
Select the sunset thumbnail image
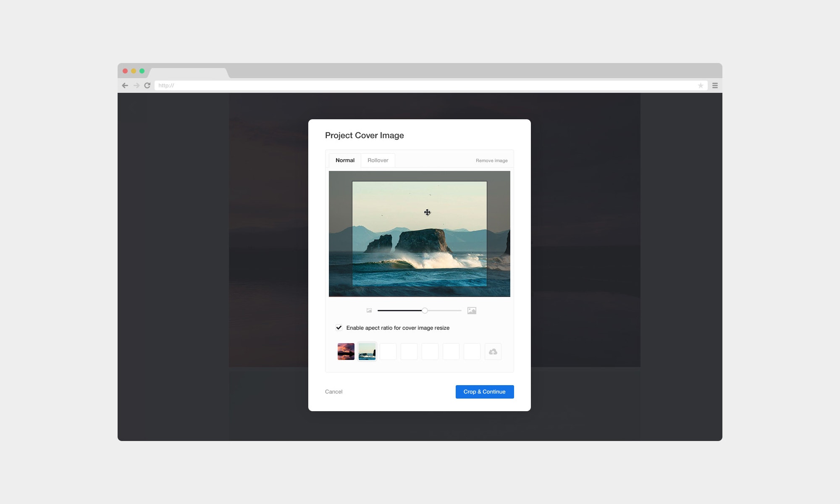346,352
